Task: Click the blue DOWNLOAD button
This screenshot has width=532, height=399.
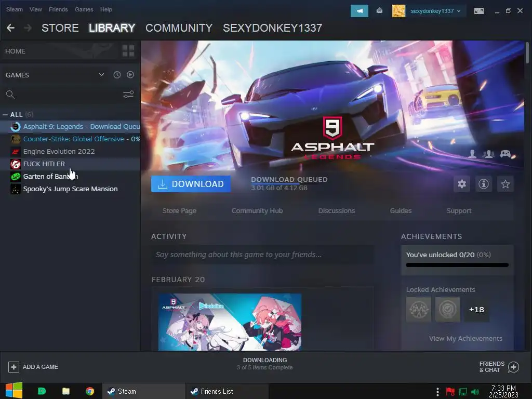Action: click(x=191, y=184)
